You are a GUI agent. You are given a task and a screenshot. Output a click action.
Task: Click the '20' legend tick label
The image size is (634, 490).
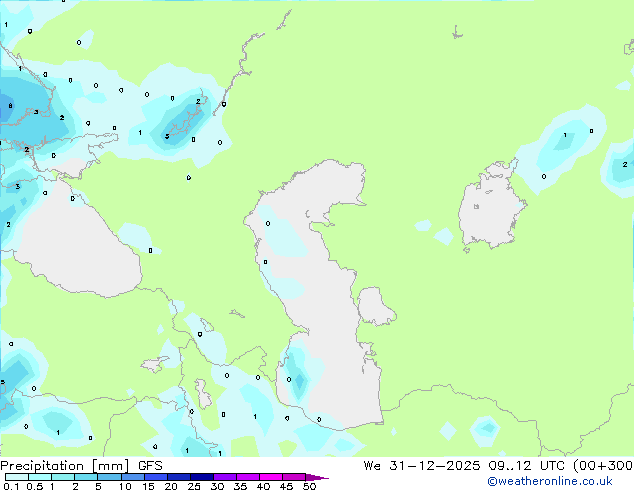point(171,486)
